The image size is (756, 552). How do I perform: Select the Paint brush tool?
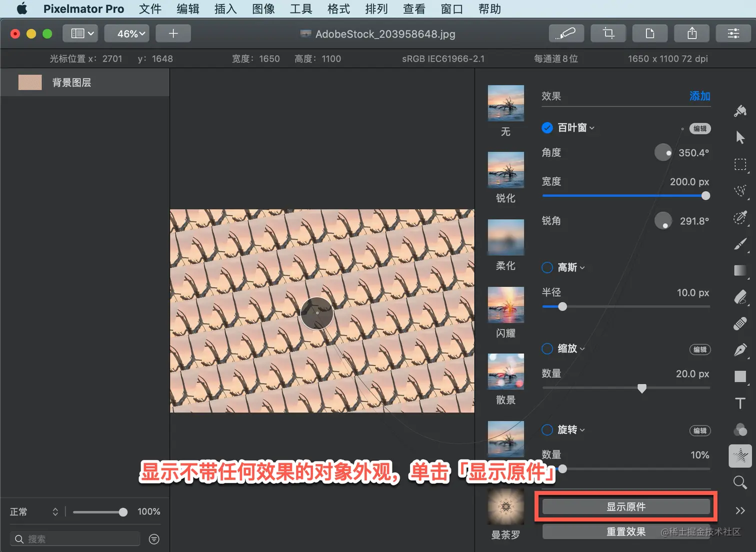[740, 244]
